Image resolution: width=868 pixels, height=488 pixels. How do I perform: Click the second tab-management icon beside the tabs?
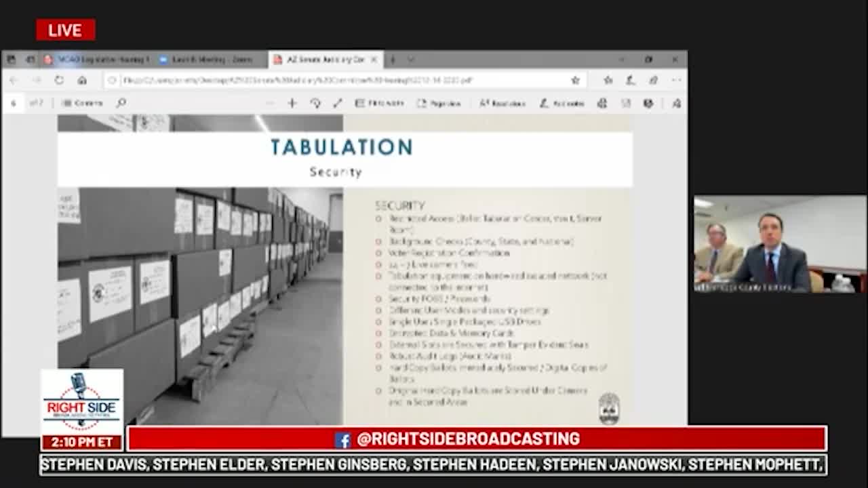click(x=30, y=60)
